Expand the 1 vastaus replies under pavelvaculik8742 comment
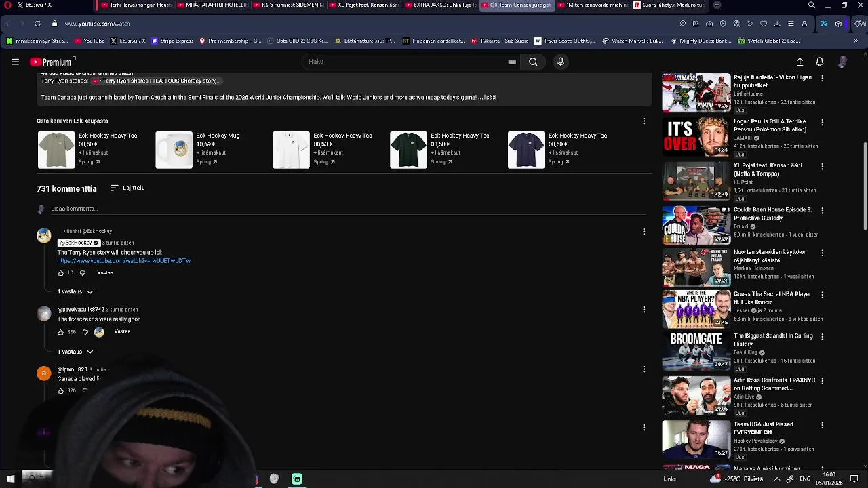 click(x=75, y=352)
